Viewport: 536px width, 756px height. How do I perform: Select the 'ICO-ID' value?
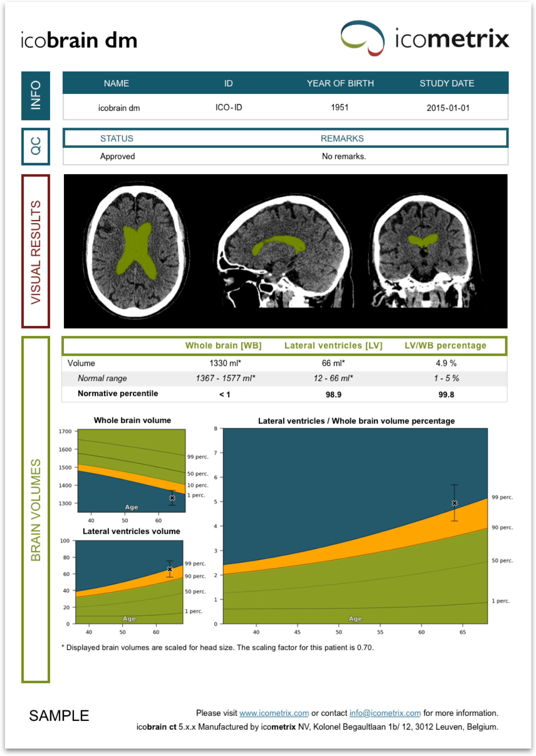click(229, 107)
